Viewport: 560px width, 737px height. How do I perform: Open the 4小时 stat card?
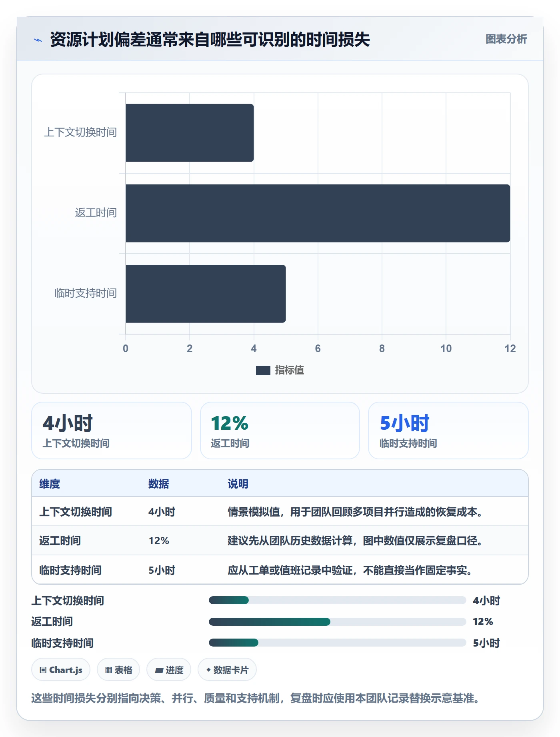tap(112, 431)
